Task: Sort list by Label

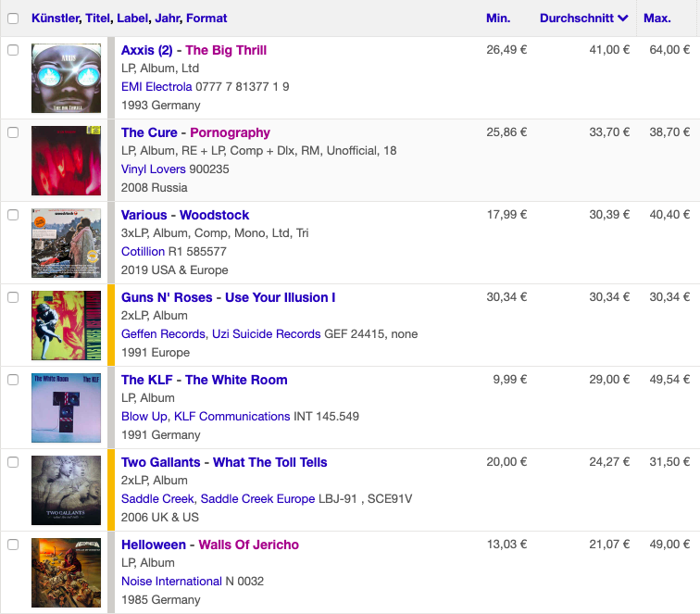Action: (x=132, y=19)
